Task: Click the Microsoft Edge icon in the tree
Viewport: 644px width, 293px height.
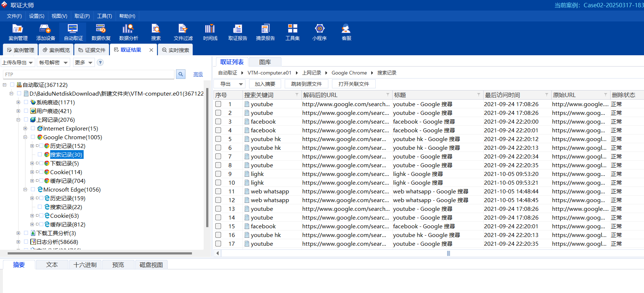Action: point(40,190)
